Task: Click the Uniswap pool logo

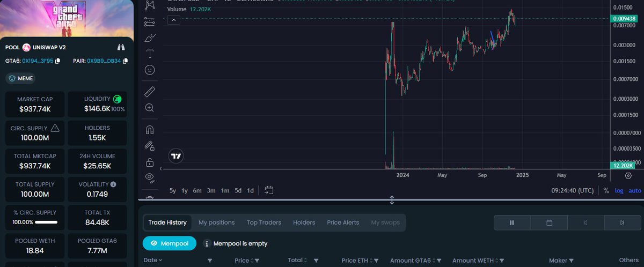Action: click(x=26, y=47)
